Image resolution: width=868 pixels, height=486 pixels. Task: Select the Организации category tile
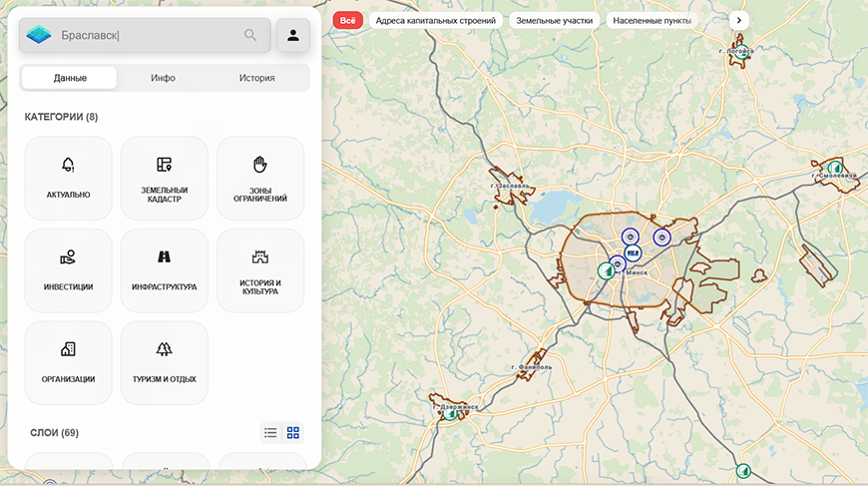68,363
